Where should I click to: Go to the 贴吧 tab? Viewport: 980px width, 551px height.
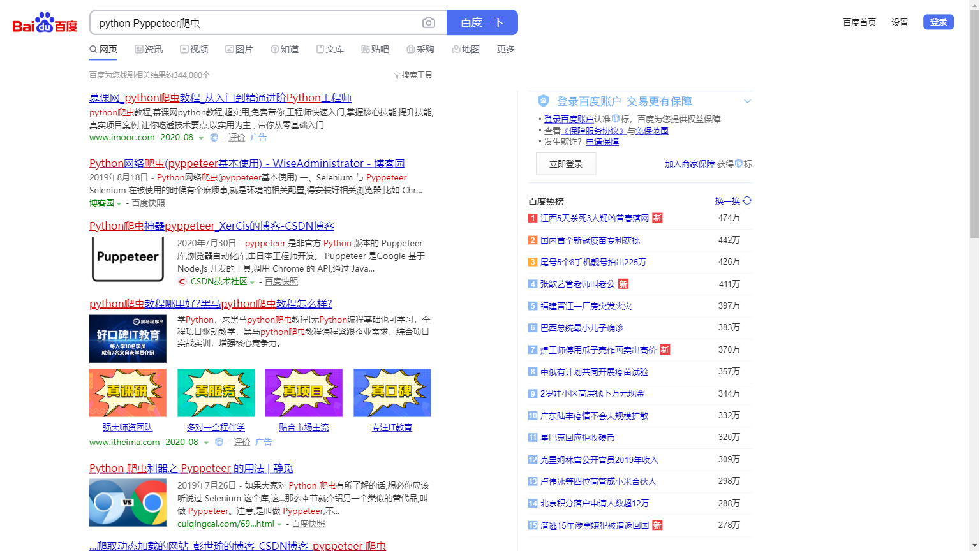pos(375,49)
